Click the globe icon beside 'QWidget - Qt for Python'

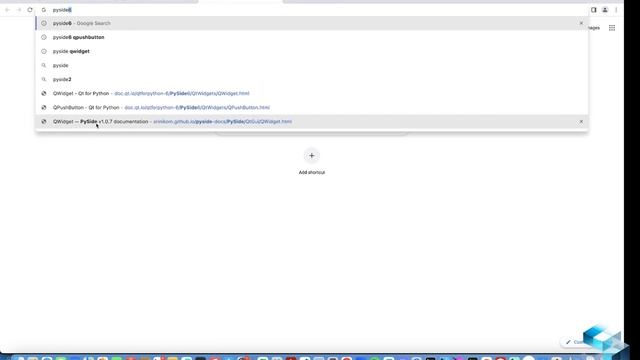coord(44,93)
